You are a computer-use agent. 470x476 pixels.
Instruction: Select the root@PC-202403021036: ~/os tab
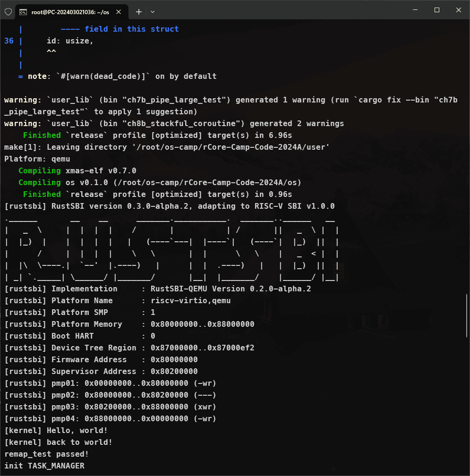pos(70,12)
